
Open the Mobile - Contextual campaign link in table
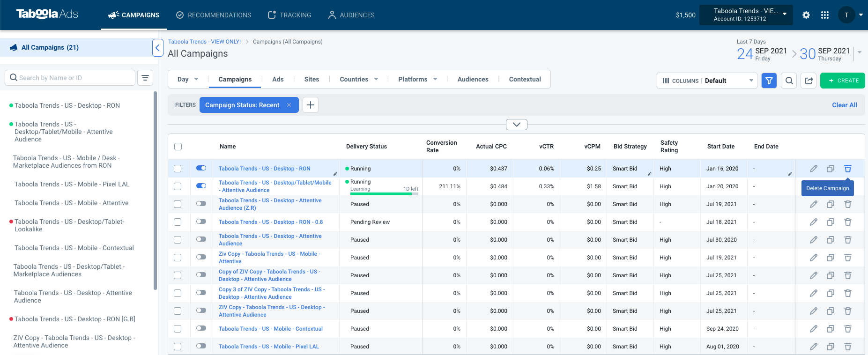tap(271, 329)
